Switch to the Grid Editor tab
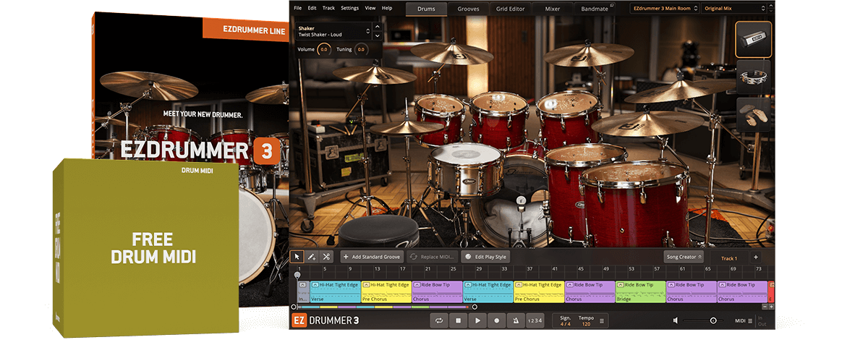Image resolution: width=868 pixels, height=353 pixels. coord(511,9)
